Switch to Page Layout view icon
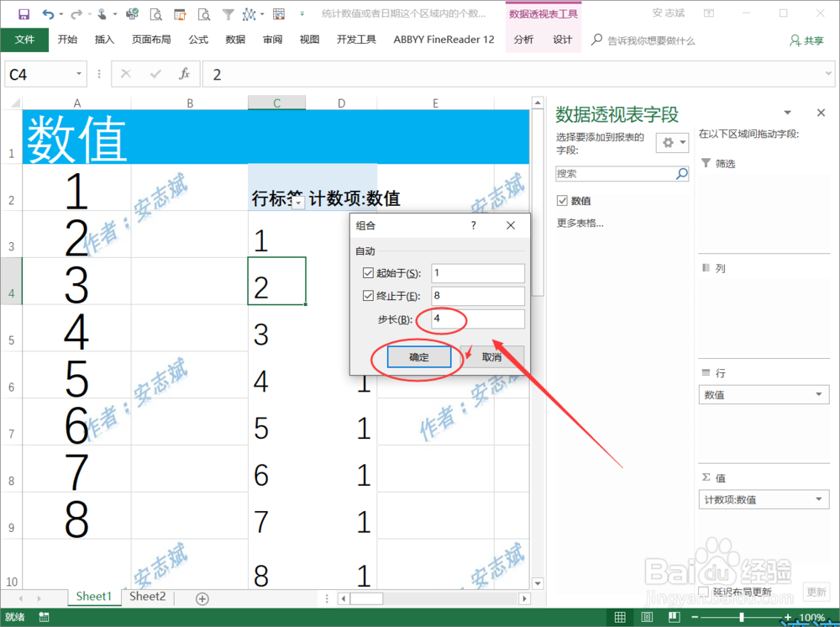This screenshot has height=627, width=840. pos(647,618)
